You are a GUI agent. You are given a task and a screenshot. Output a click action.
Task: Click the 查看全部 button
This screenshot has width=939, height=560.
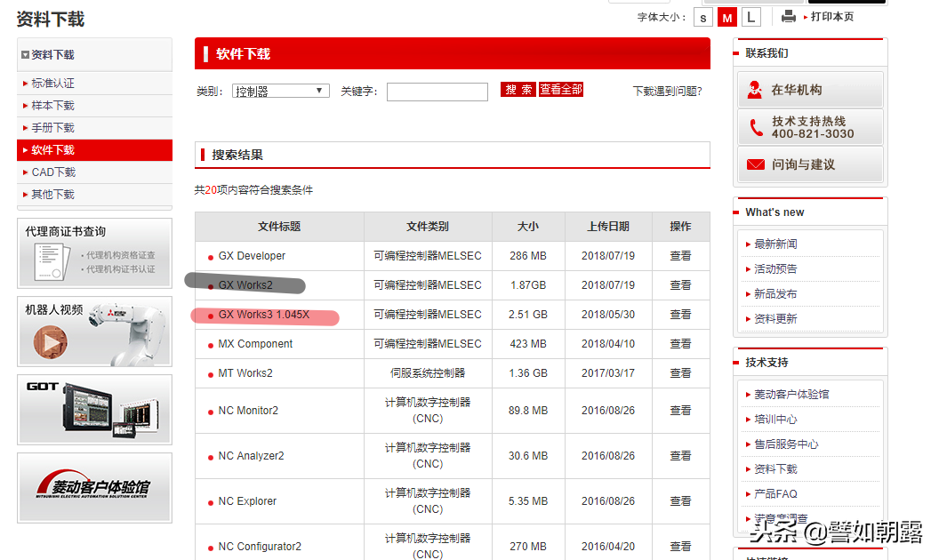click(x=560, y=90)
